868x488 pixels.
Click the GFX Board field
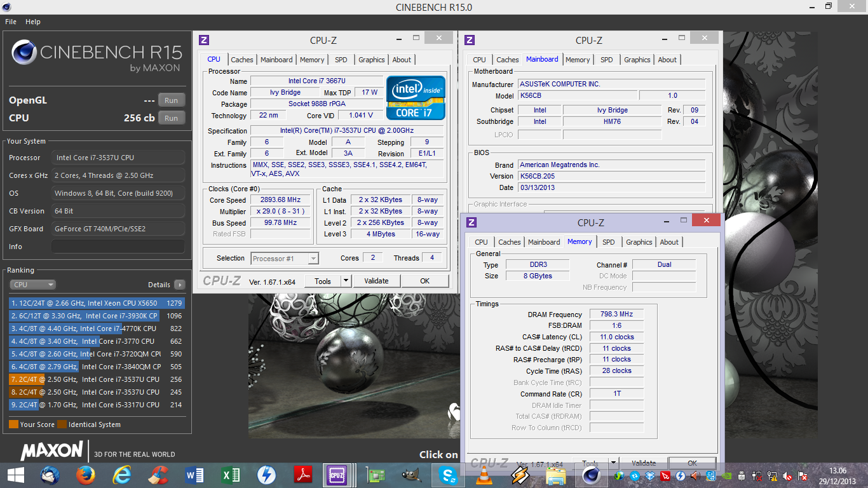[118, 229]
